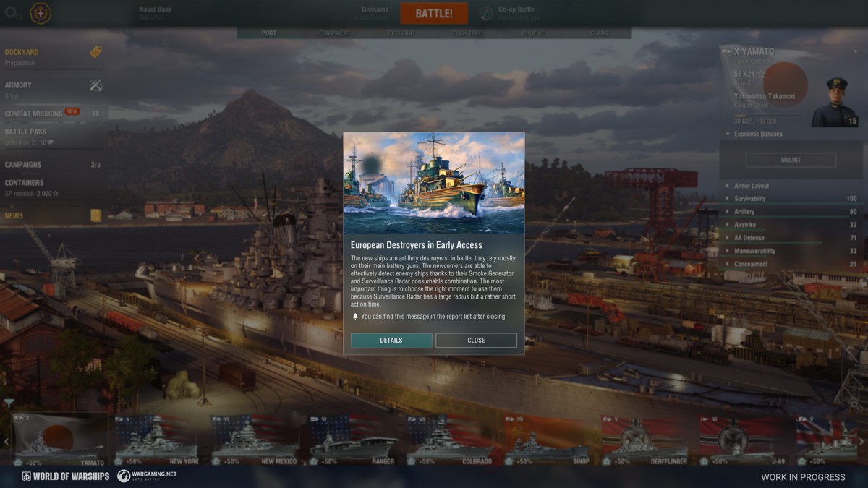Click the commander Yoshimitsu Takamori portrait
The image size is (868, 488).
click(x=834, y=101)
